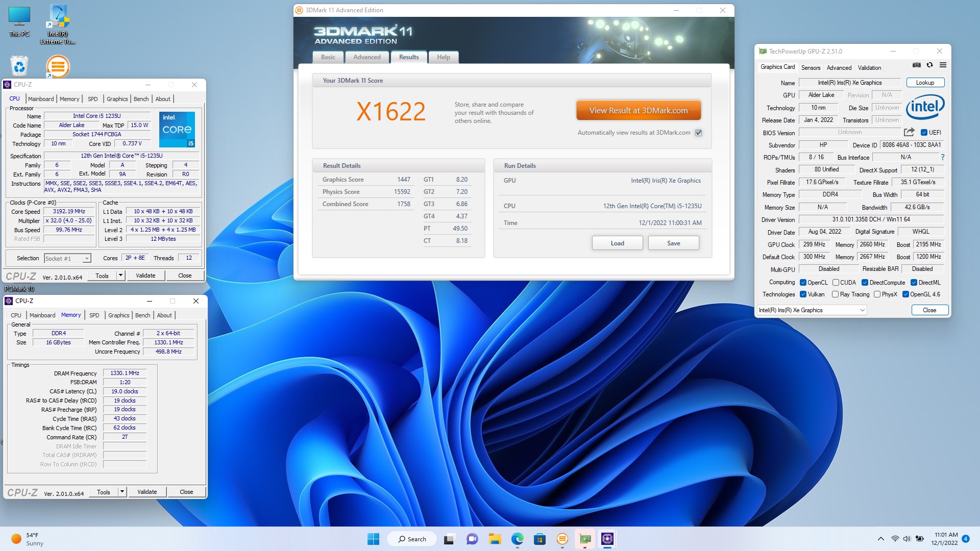Click GPU-Z screenshot camera icon

(x=917, y=65)
